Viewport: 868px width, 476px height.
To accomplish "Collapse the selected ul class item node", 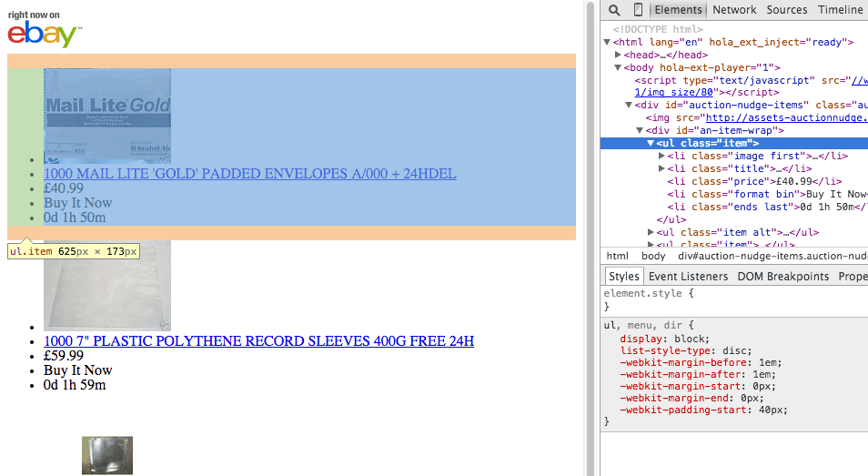I will [651, 144].
